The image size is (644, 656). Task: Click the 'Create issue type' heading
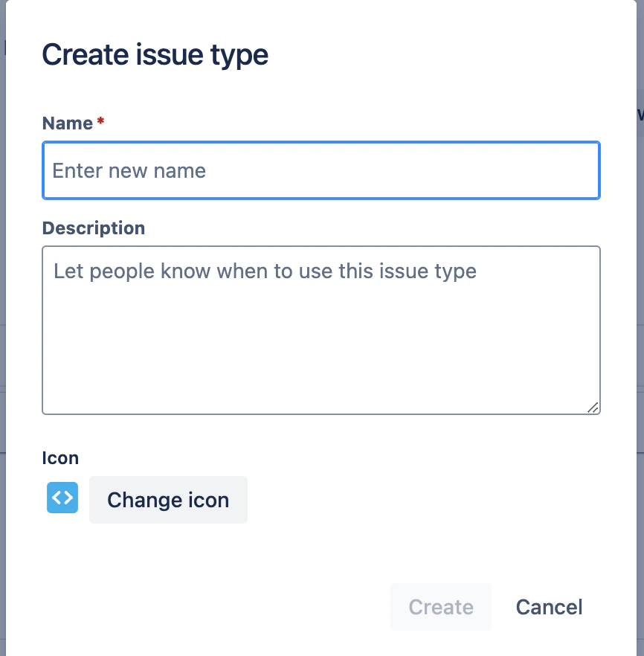155,54
